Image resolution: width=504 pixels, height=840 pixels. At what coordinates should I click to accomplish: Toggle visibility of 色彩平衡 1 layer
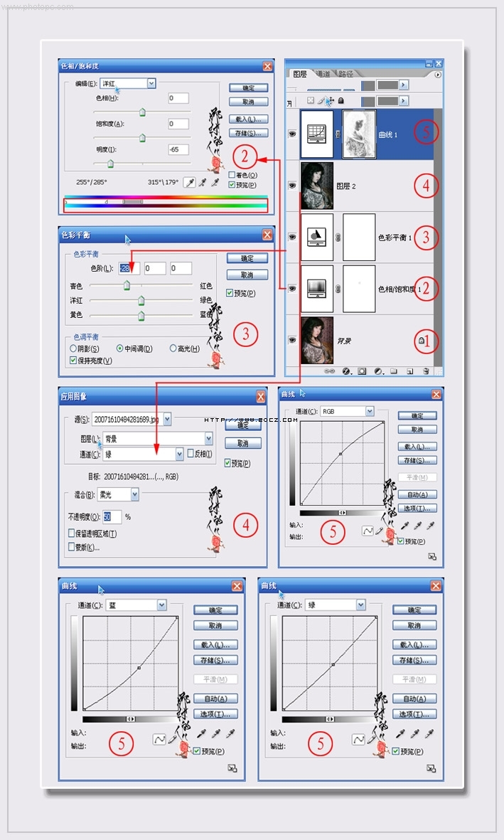(x=292, y=237)
